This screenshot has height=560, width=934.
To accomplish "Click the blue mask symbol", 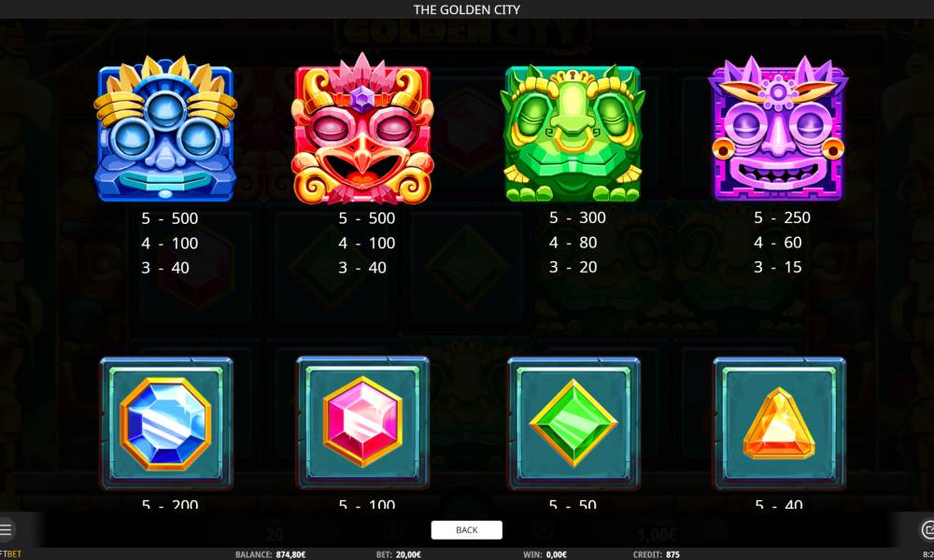I will (x=165, y=129).
